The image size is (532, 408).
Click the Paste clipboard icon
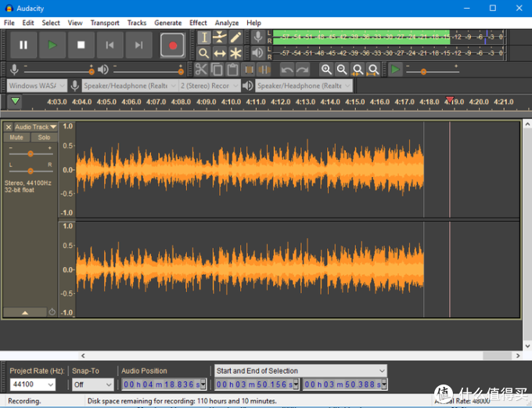(x=232, y=70)
